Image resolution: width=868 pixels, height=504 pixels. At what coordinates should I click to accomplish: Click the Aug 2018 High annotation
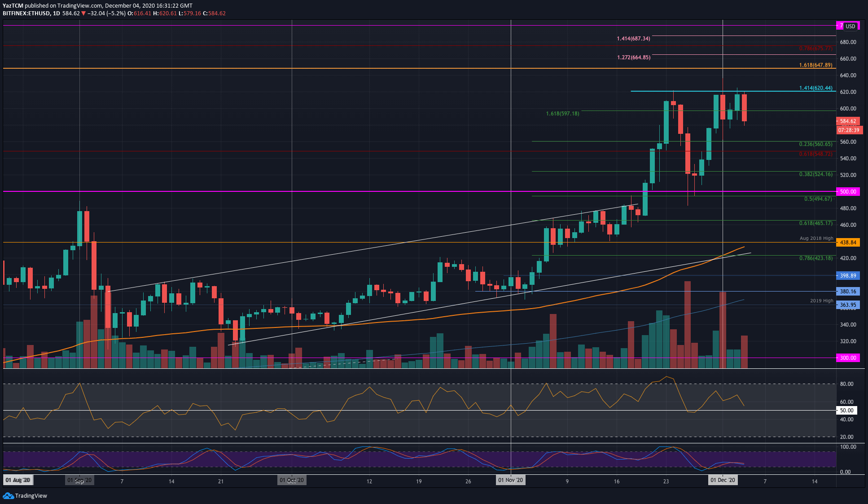pyautogui.click(x=816, y=239)
